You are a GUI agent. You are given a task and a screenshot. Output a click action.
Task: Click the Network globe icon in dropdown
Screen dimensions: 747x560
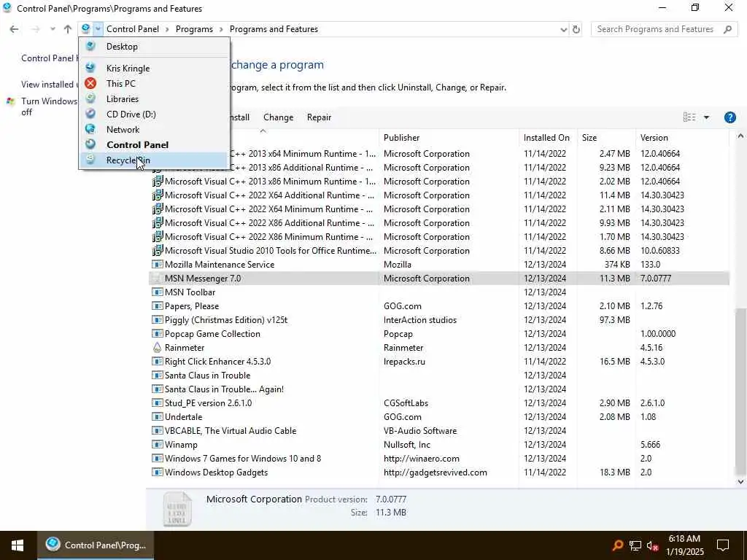click(90, 129)
